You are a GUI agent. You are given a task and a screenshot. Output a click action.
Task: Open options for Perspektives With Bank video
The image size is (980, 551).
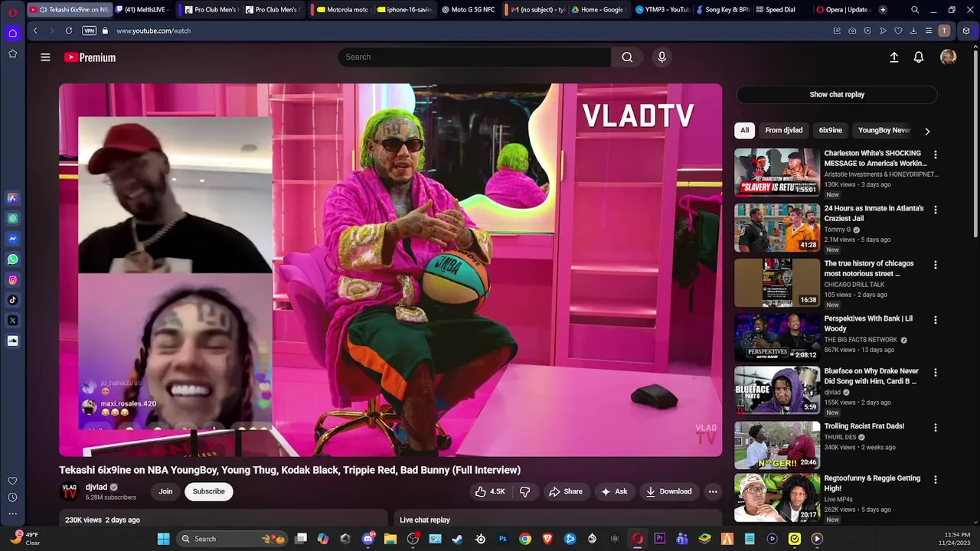click(x=935, y=320)
